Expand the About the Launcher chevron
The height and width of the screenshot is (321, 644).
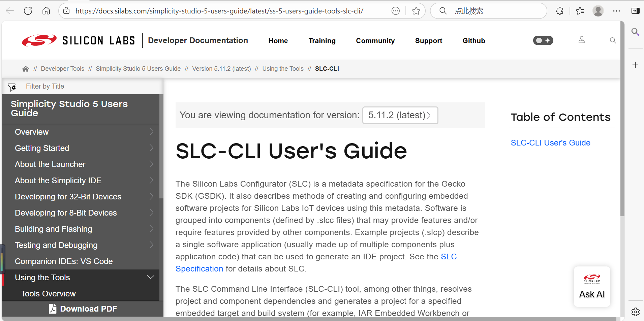pos(151,164)
